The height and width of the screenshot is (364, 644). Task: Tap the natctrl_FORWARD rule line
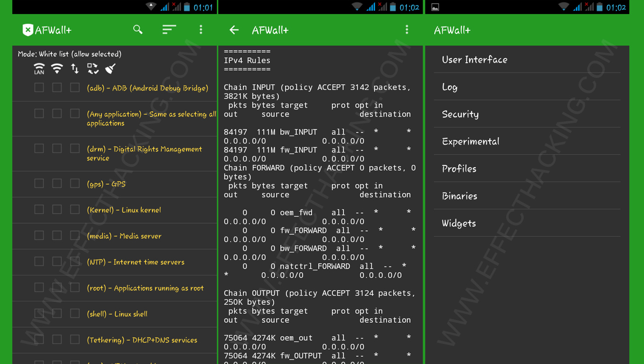pyautogui.click(x=315, y=271)
